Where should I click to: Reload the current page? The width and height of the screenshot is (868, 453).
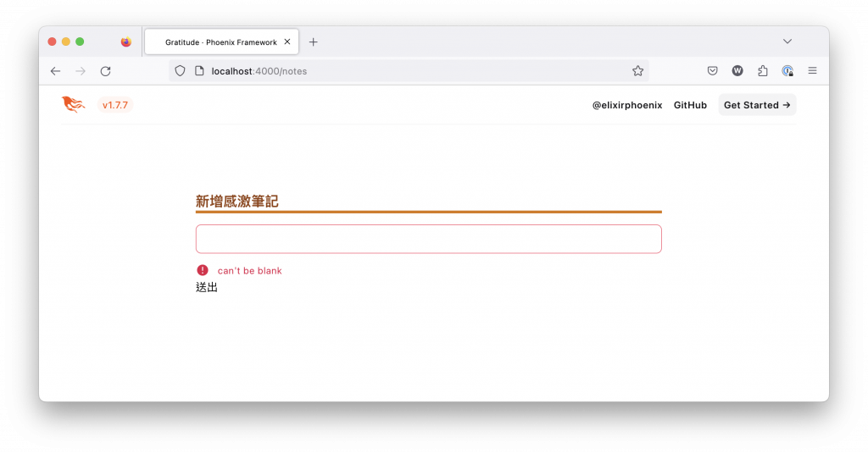point(106,71)
